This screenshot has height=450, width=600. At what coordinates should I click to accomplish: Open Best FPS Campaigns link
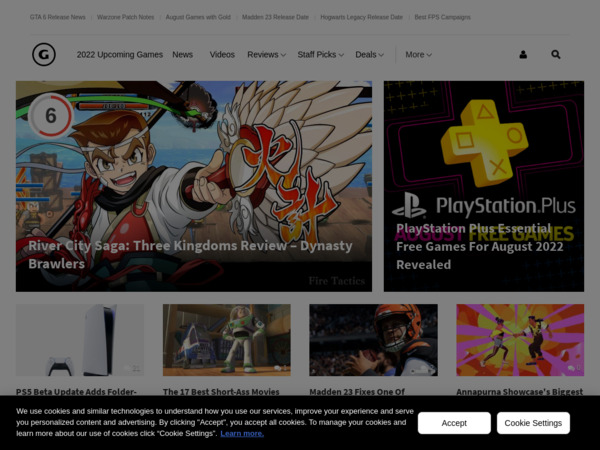pos(442,17)
